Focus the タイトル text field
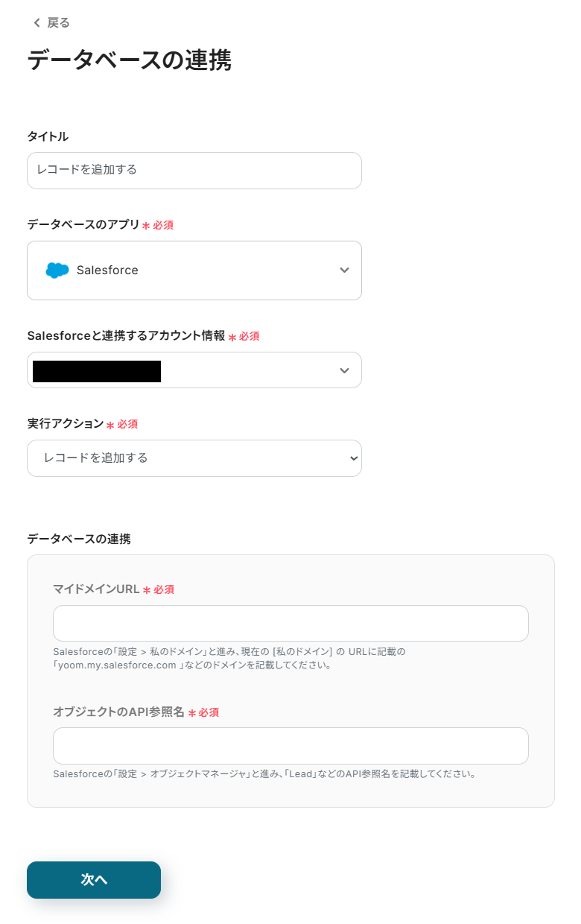The width and height of the screenshot is (581, 924). point(194,171)
